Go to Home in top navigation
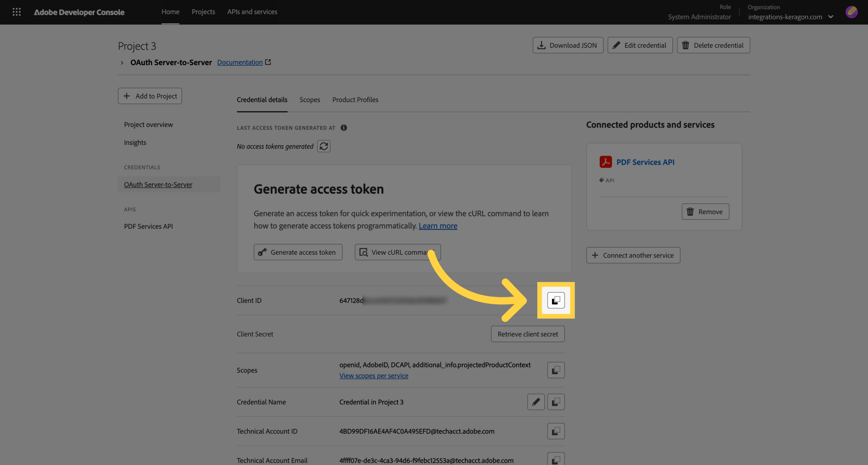The height and width of the screenshot is (465, 868). click(x=170, y=12)
